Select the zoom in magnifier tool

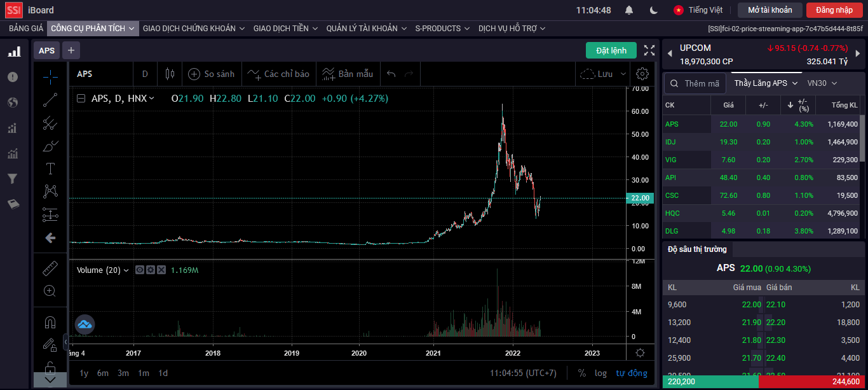point(50,291)
